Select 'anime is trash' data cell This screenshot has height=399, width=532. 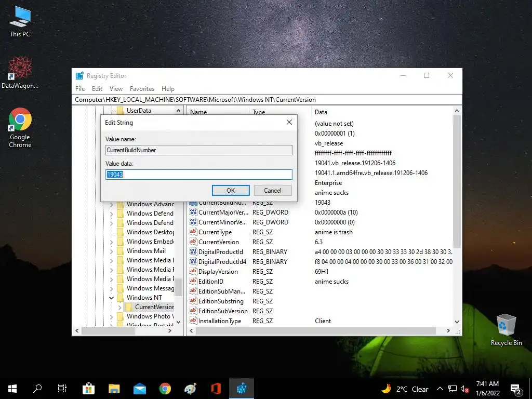334,232
